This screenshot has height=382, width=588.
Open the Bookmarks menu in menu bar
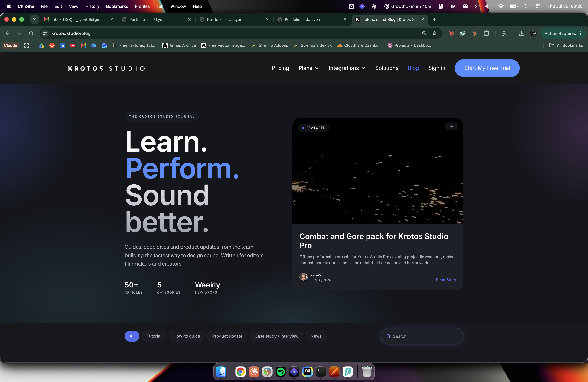tap(117, 6)
